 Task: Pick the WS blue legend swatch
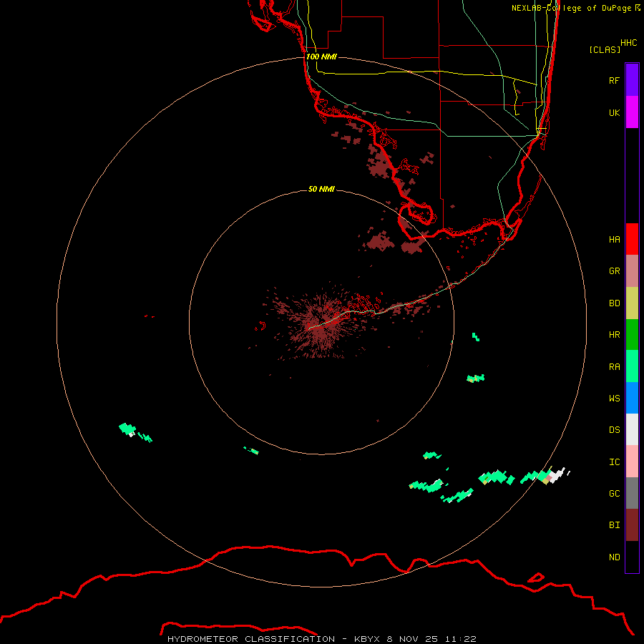632,398
